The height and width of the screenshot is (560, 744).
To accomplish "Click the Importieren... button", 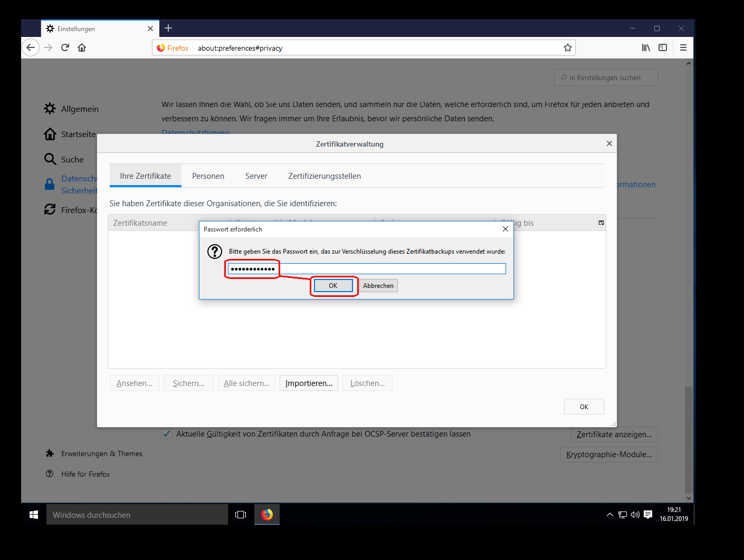I will [x=309, y=383].
